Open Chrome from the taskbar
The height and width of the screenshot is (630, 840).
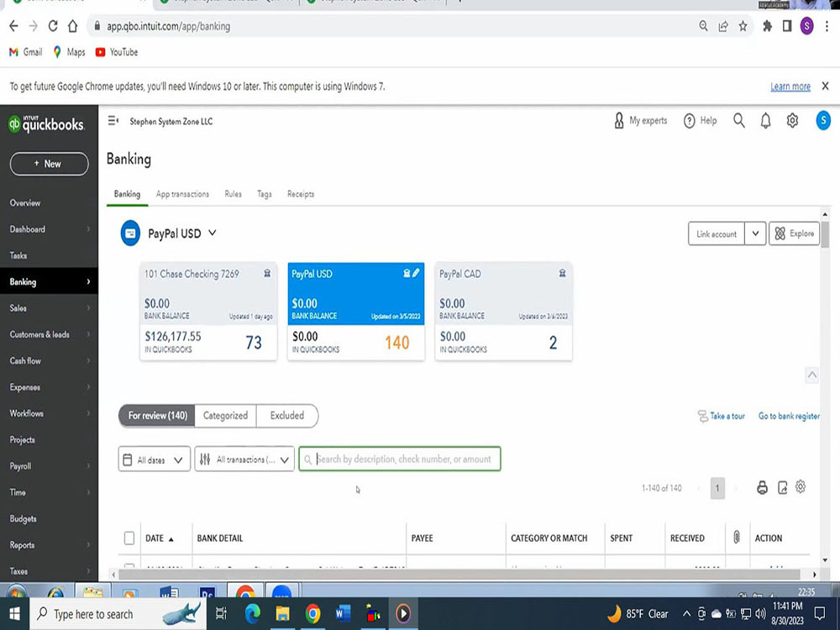[x=312, y=614]
